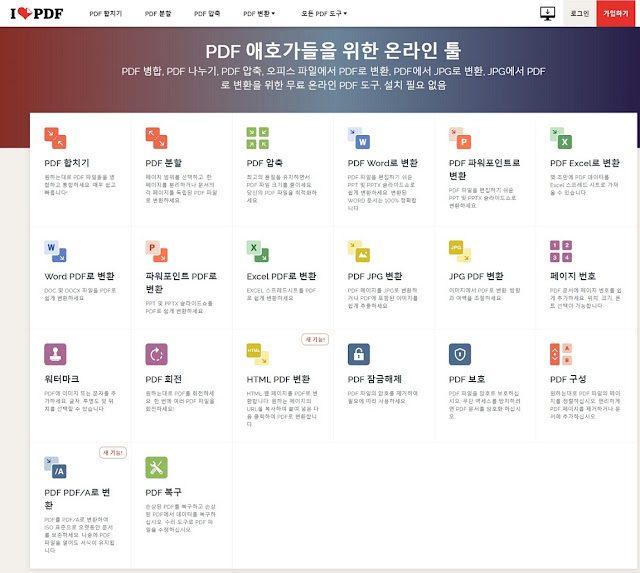Click the 페이지 번호 numbered icon
The image size is (640, 573).
[561, 251]
